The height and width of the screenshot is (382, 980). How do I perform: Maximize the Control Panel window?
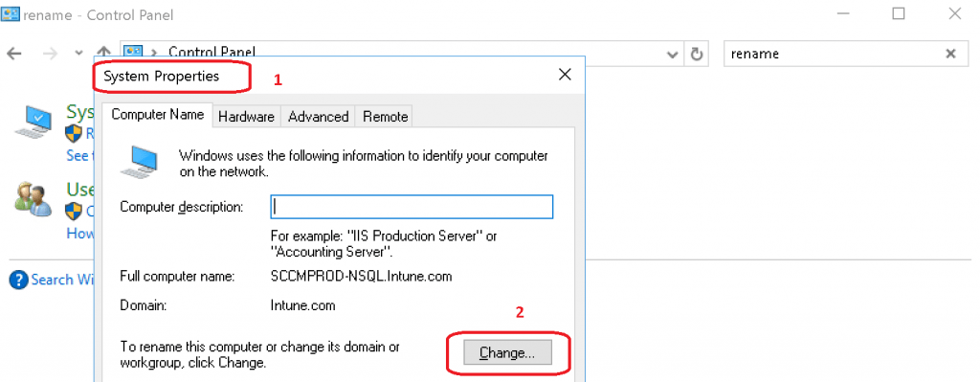point(899,13)
